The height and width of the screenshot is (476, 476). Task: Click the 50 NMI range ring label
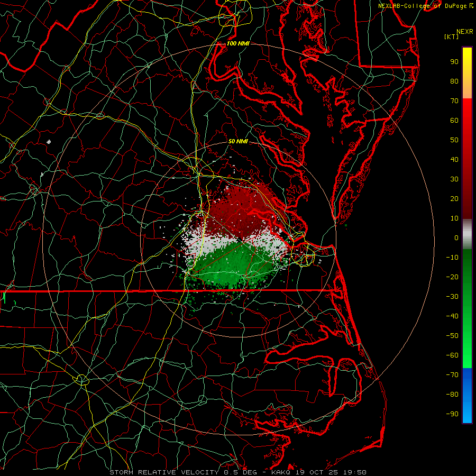[238, 141]
